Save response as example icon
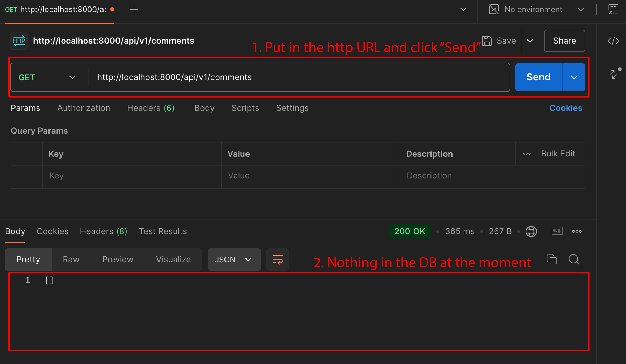The image size is (626, 364). point(557,231)
